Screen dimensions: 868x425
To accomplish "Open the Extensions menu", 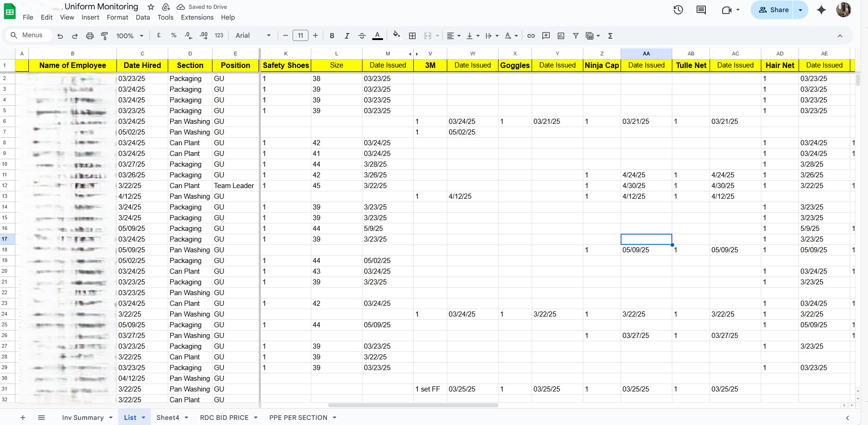I will point(197,17).
